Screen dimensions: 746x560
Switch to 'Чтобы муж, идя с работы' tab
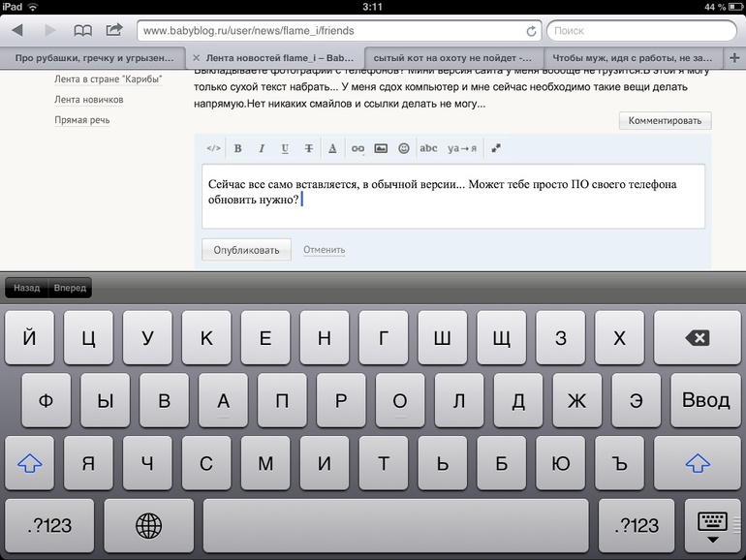click(x=633, y=58)
